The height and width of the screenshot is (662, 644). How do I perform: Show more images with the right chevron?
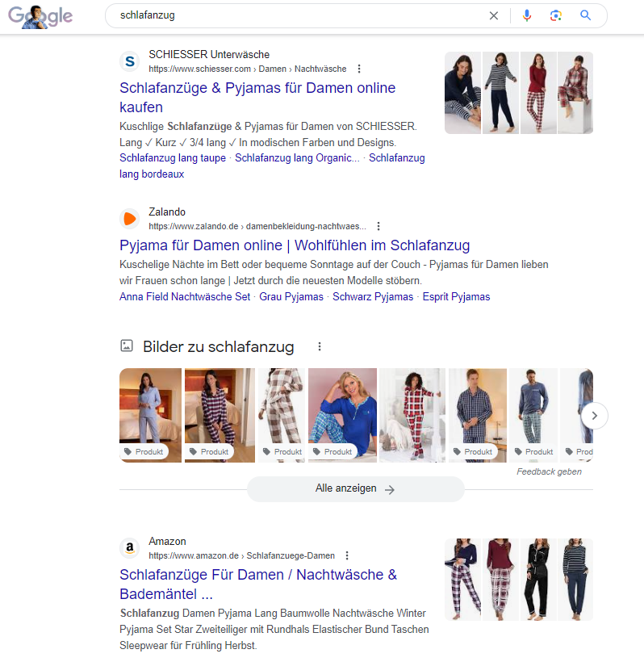click(x=594, y=416)
